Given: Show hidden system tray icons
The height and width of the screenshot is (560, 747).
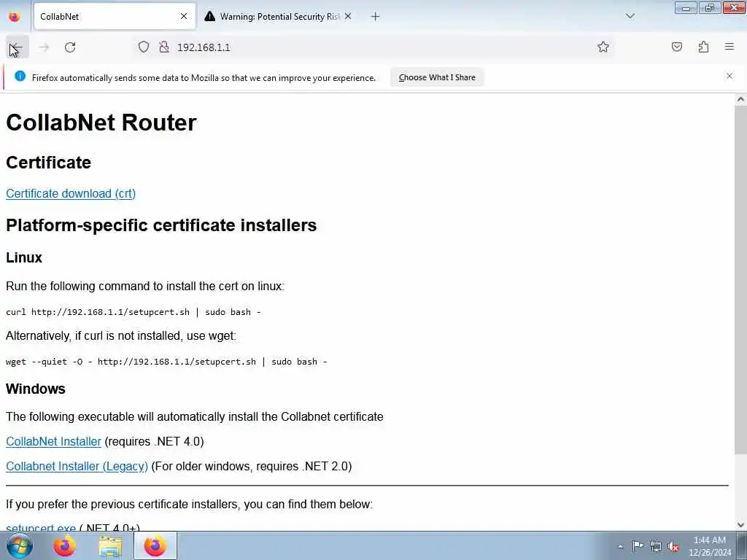Looking at the screenshot, I should point(620,546).
